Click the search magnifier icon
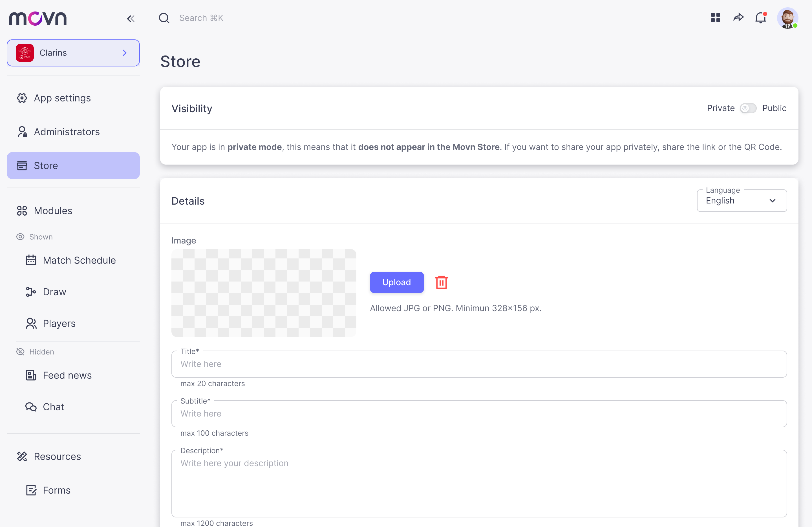 pos(164,18)
